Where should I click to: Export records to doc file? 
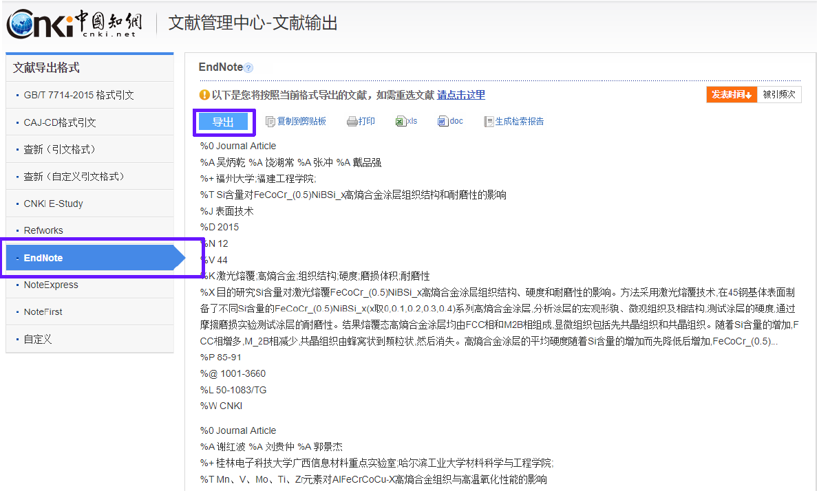tap(451, 120)
